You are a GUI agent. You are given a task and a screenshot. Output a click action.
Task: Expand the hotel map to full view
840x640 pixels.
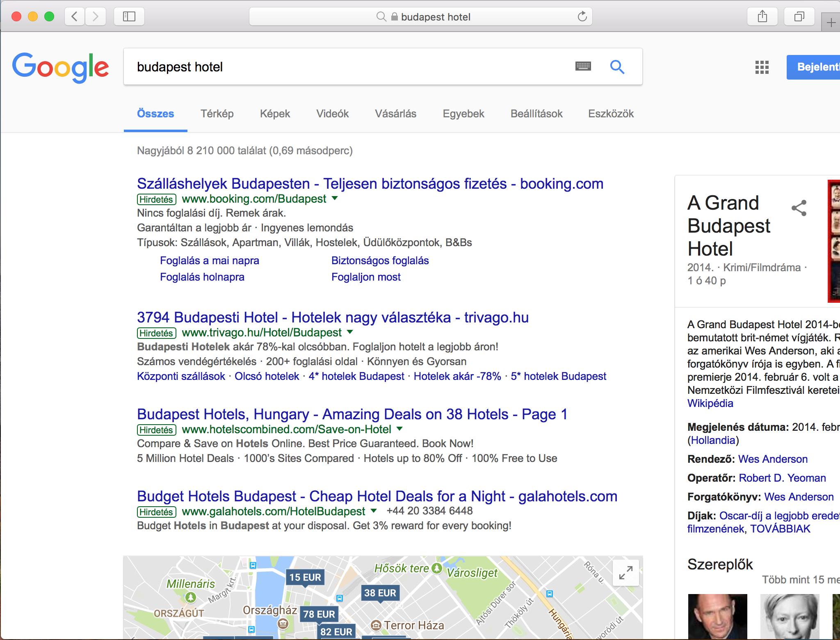point(626,573)
